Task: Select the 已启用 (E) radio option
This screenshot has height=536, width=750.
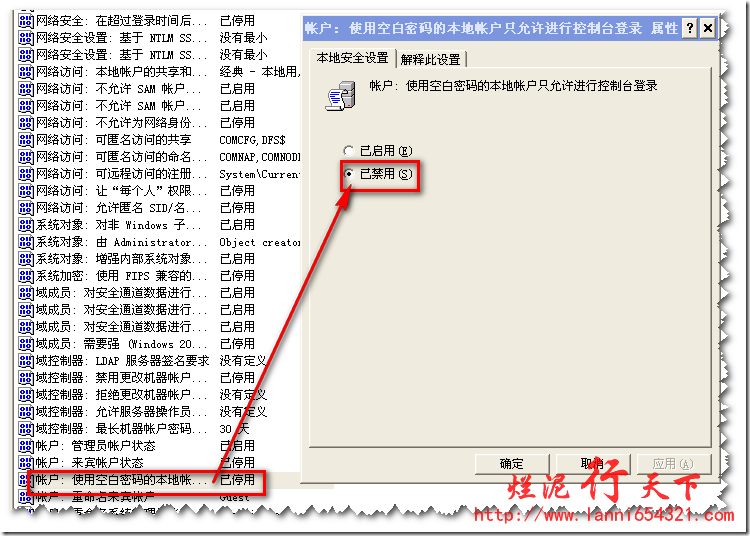Action: click(x=349, y=151)
